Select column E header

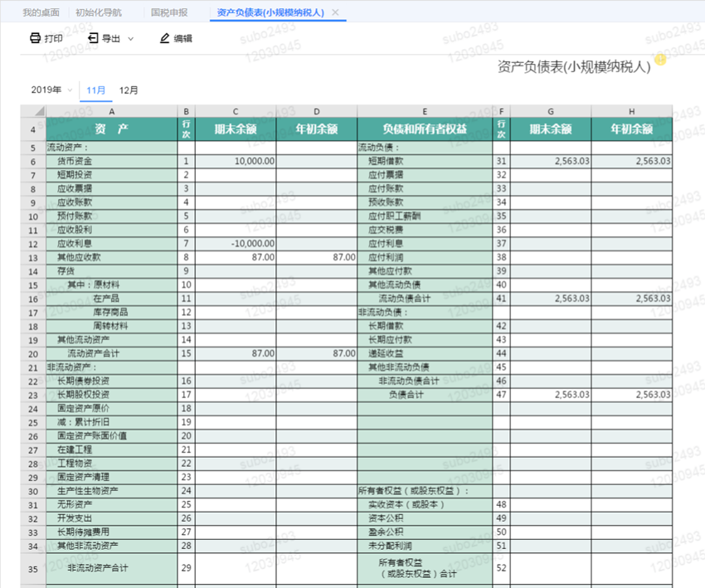tap(425, 111)
